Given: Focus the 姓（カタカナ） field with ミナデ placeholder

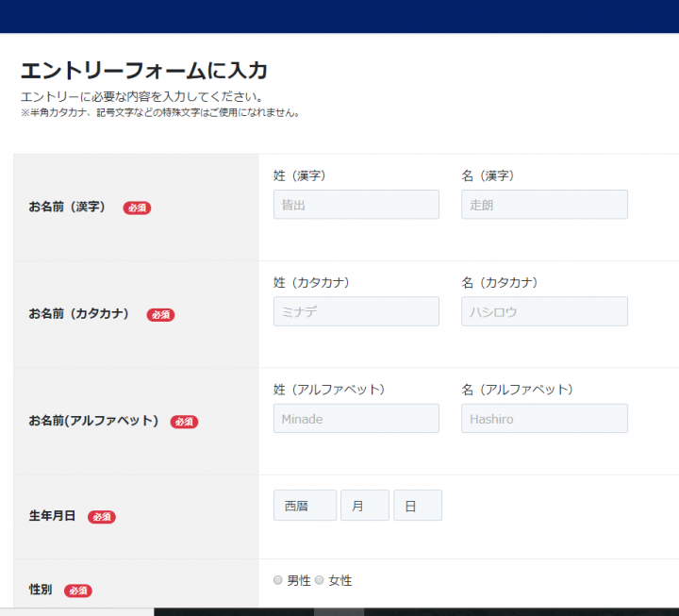Looking at the screenshot, I should pos(356,311).
